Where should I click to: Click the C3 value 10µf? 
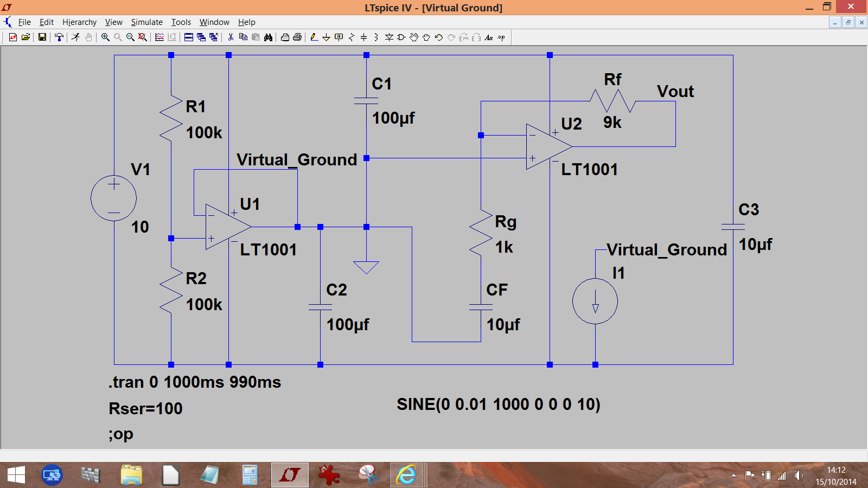[755, 245]
